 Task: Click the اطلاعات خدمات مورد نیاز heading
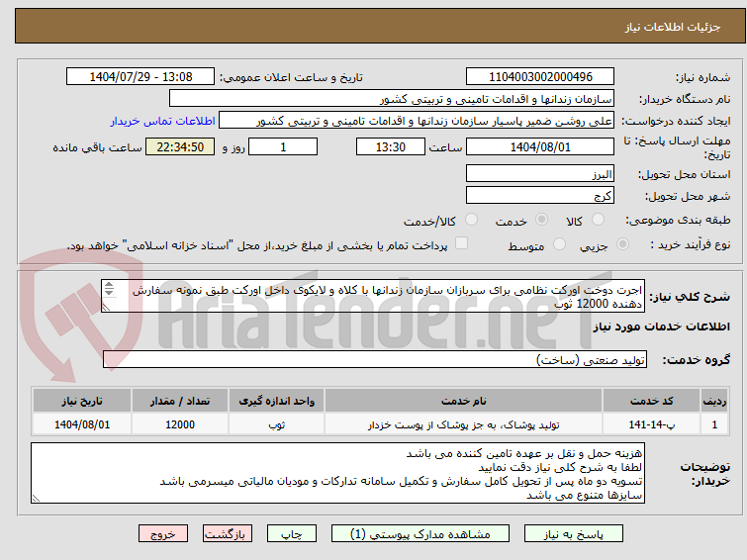tap(661, 327)
